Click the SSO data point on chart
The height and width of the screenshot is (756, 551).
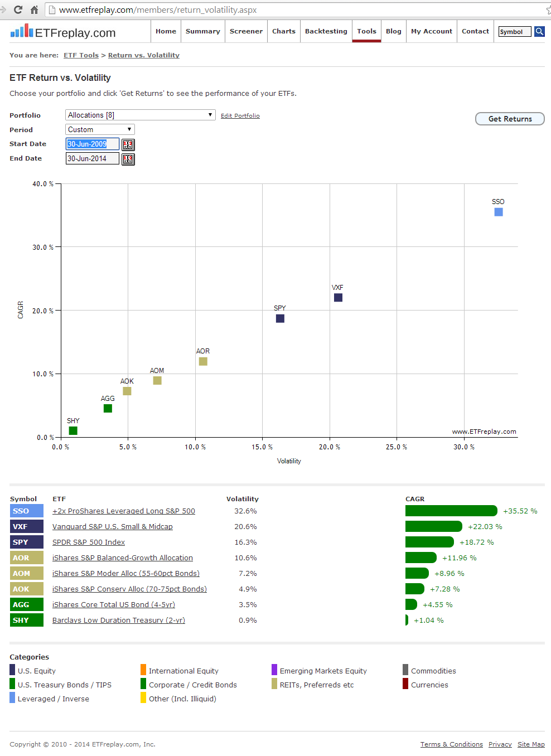pos(499,212)
